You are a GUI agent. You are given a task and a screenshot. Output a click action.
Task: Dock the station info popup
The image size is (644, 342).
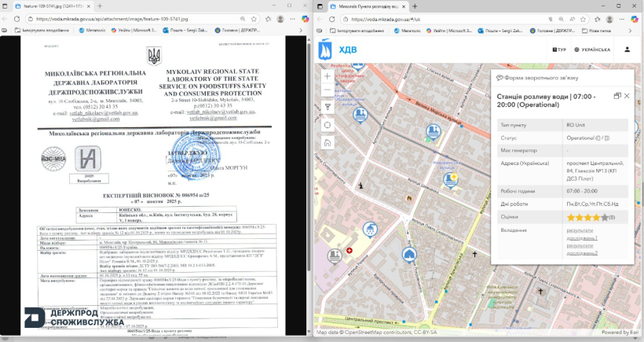point(617,95)
